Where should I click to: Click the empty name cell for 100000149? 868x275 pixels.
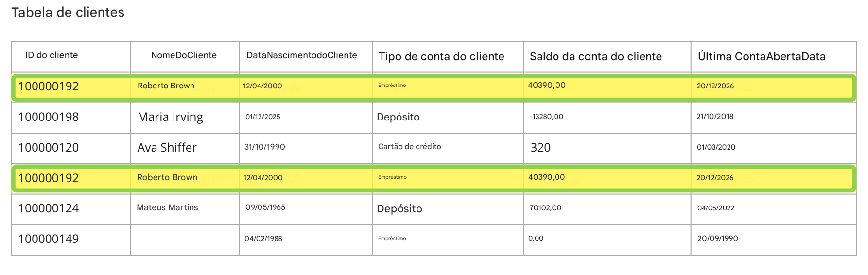pos(185,239)
